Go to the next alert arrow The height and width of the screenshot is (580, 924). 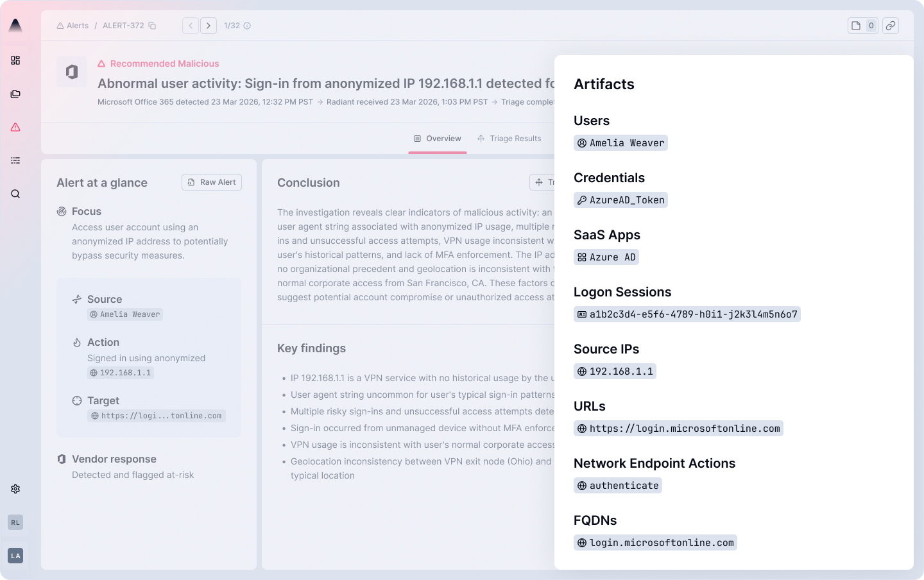(x=209, y=26)
